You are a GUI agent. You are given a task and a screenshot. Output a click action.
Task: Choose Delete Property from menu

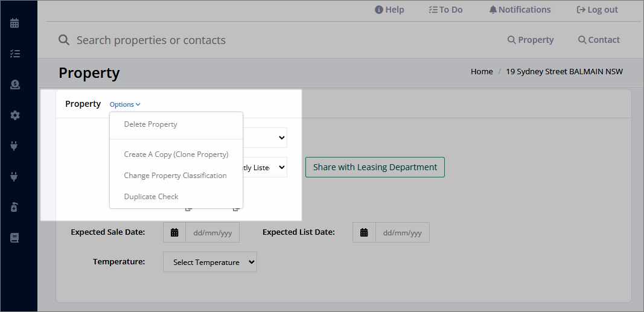pos(150,124)
